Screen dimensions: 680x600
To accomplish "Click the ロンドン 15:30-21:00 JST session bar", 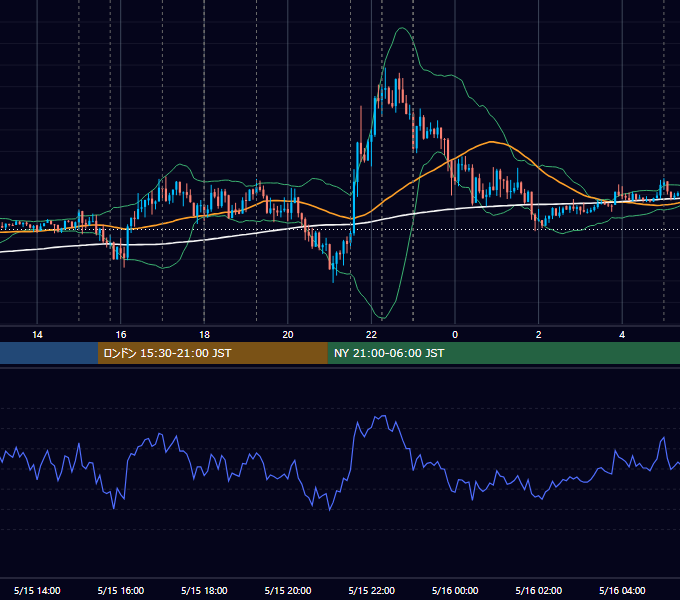I will (x=212, y=353).
